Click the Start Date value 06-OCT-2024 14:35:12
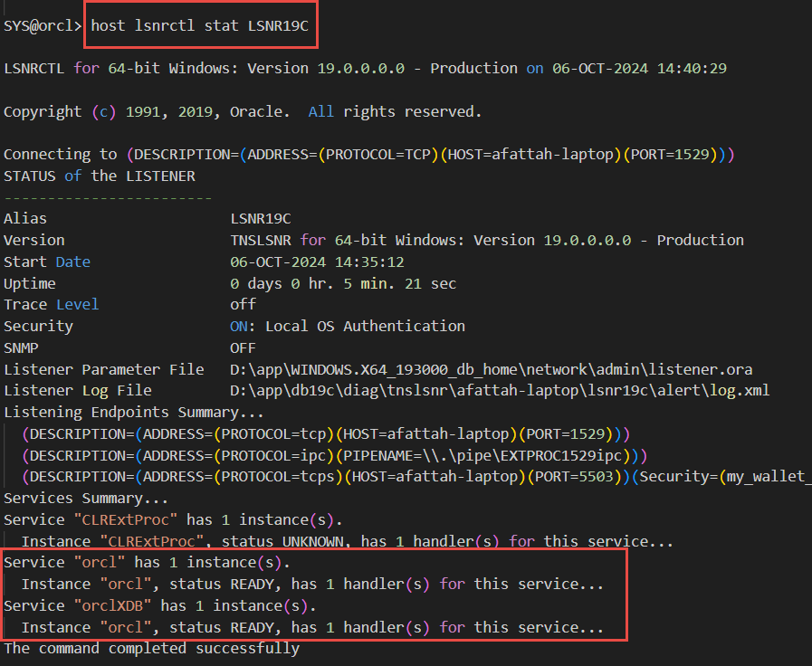This screenshot has width=812, height=666. (x=317, y=262)
